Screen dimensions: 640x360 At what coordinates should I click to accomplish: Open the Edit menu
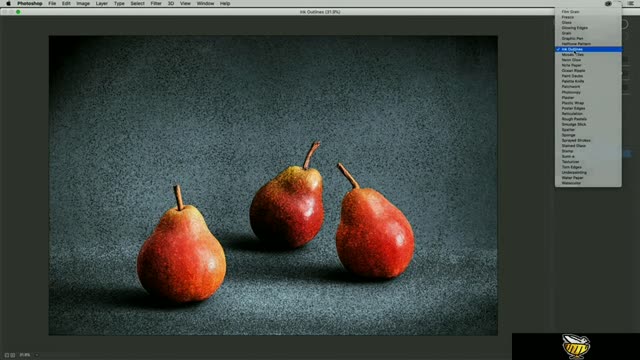pos(66,3)
